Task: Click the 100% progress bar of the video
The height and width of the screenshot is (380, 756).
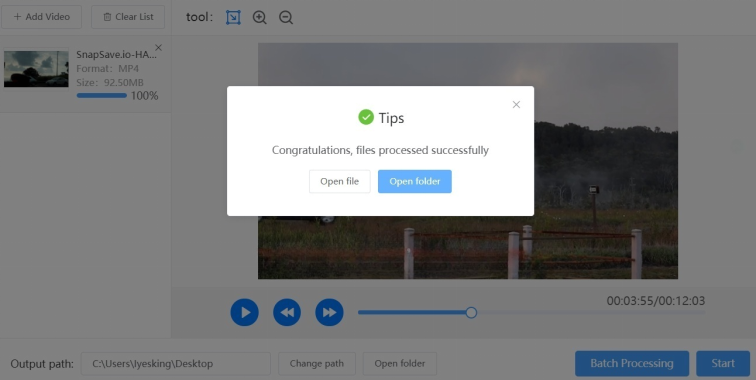Action: [102, 95]
